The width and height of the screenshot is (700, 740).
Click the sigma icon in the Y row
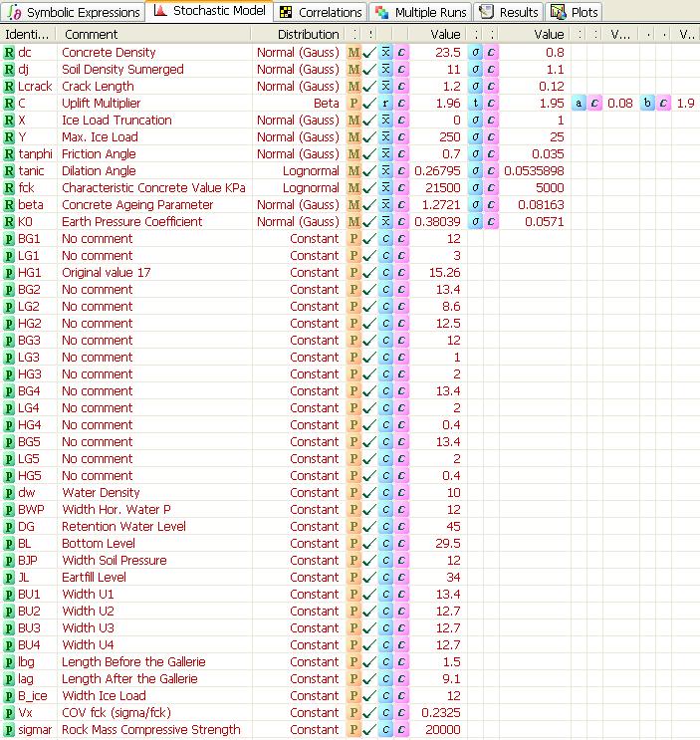[476, 137]
